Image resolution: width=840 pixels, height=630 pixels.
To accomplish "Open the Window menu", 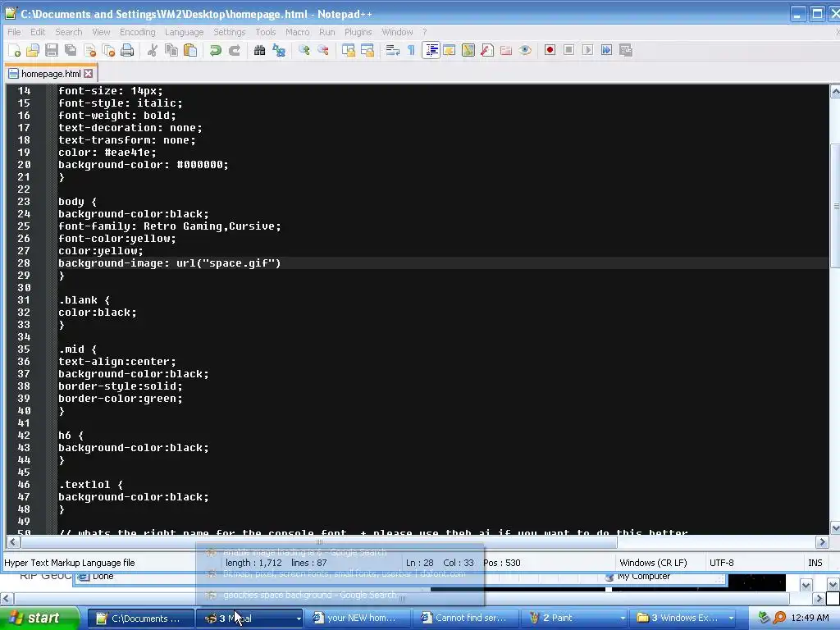I will tap(397, 32).
